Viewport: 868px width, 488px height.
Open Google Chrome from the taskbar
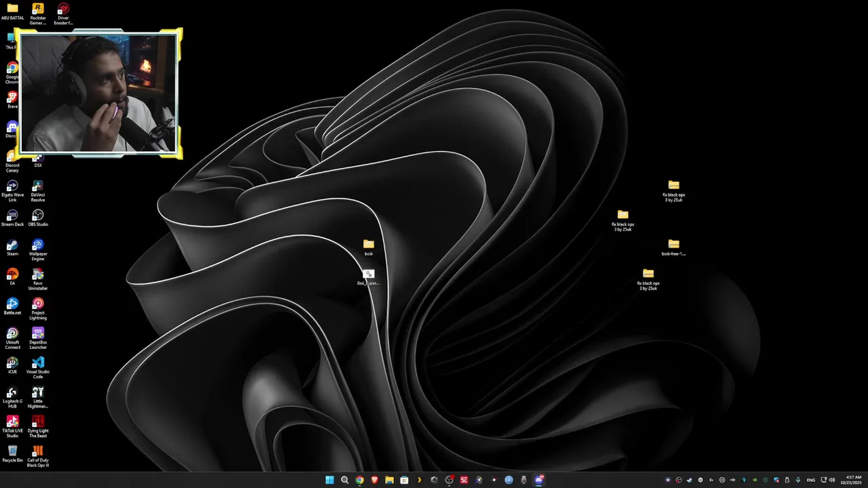point(359,480)
